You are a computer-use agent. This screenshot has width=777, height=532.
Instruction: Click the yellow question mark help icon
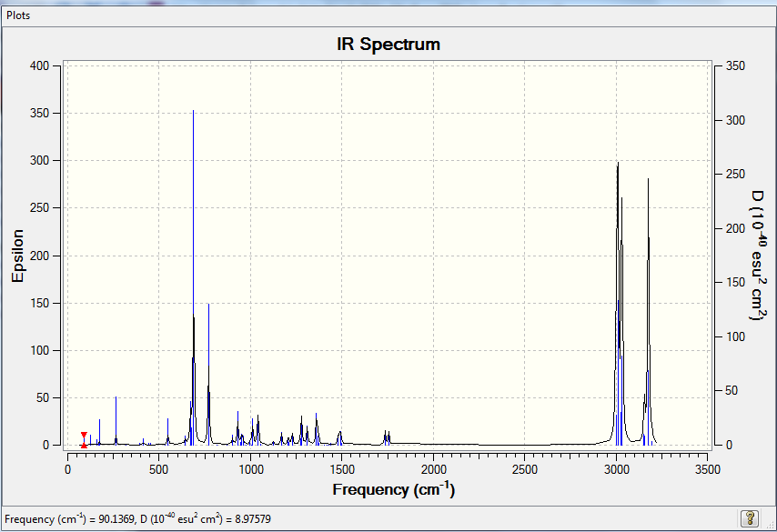(x=750, y=518)
